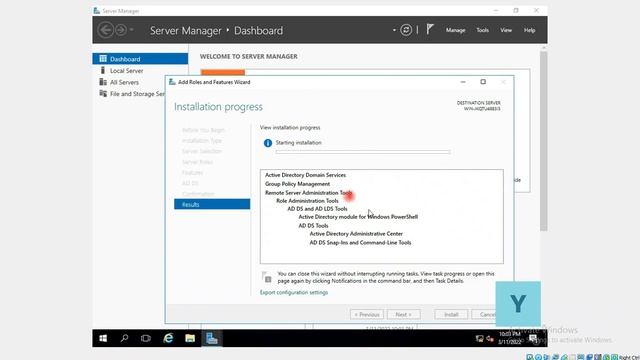Click the wizard title bar icon

point(172,82)
